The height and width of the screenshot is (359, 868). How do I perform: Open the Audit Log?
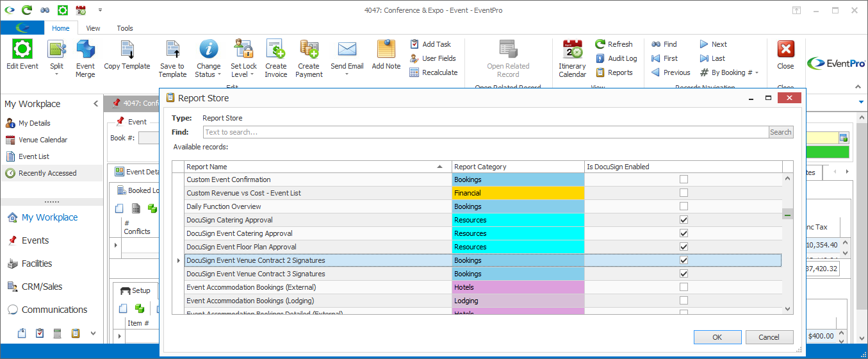coord(616,58)
